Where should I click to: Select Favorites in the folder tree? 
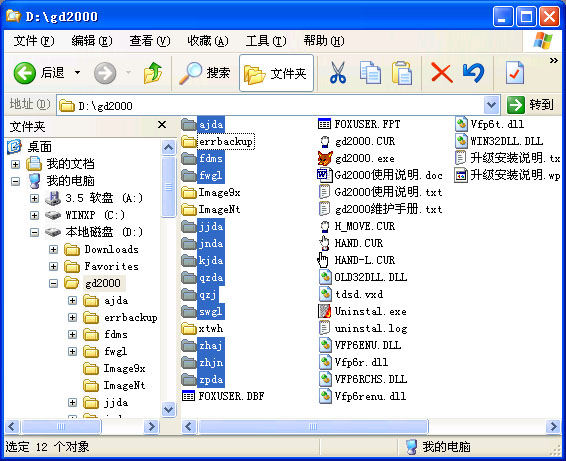coord(112,266)
